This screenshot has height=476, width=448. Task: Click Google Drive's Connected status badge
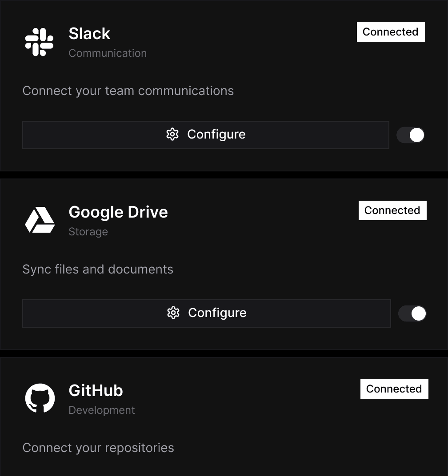392,210
